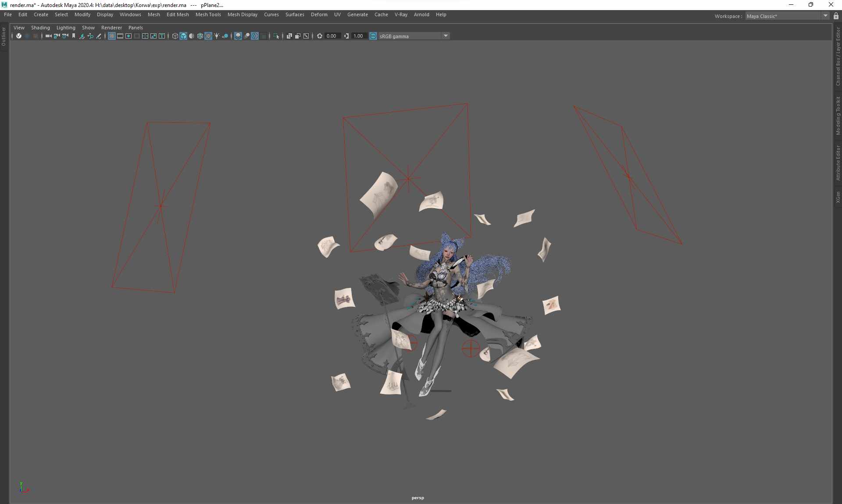Toggle Textured display in viewport
Screen dimensions: 842x504
coord(208,36)
